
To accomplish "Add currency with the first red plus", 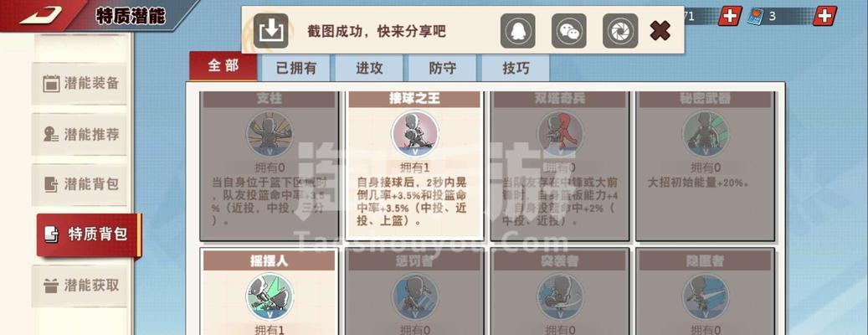I will (x=730, y=16).
